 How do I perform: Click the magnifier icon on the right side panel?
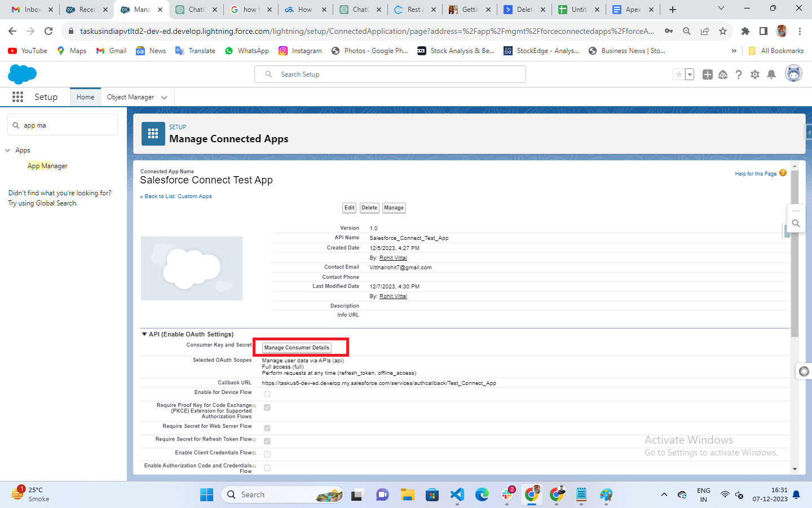(796, 224)
